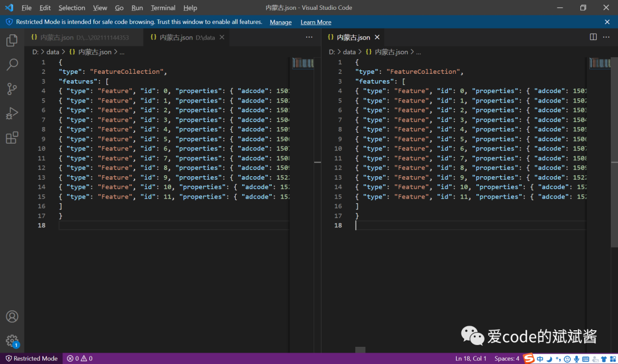618x364 pixels.
Task: Click the Sogou input method S icon
Action: (x=529, y=358)
